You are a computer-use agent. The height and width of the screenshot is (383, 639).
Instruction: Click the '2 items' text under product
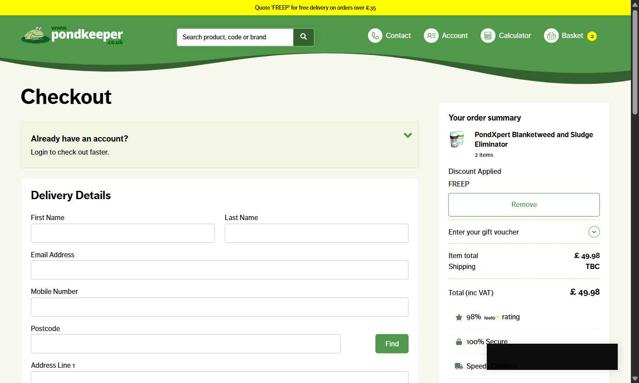[x=484, y=155]
